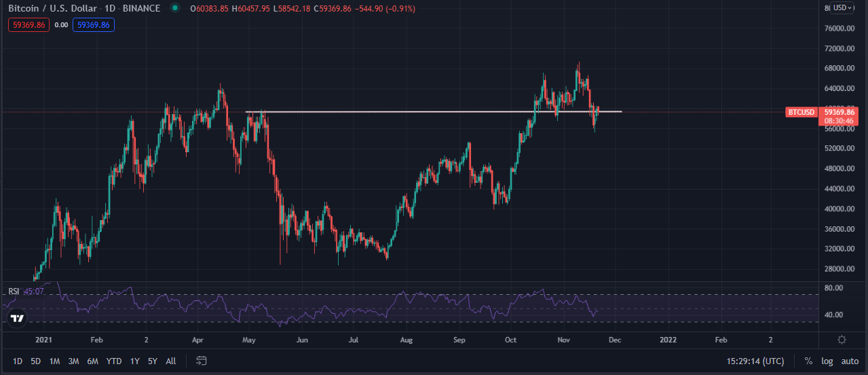Viewport: 868px width, 375px height.
Task: Select the white horizontal line on chart
Action: click(434, 111)
